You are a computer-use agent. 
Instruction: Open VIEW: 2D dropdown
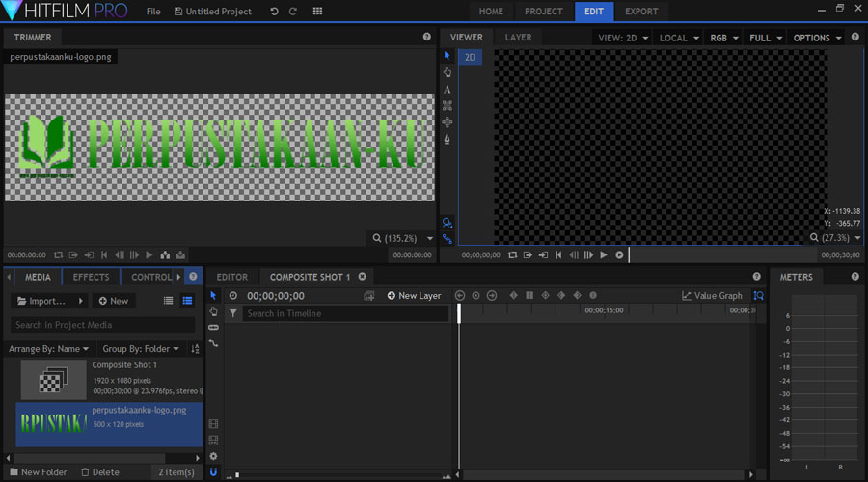coord(623,38)
